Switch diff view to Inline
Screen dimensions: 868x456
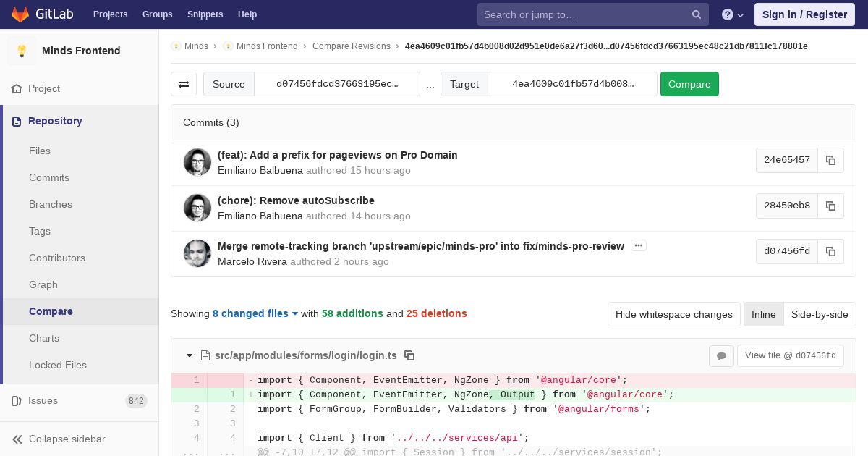pyautogui.click(x=763, y=314)
